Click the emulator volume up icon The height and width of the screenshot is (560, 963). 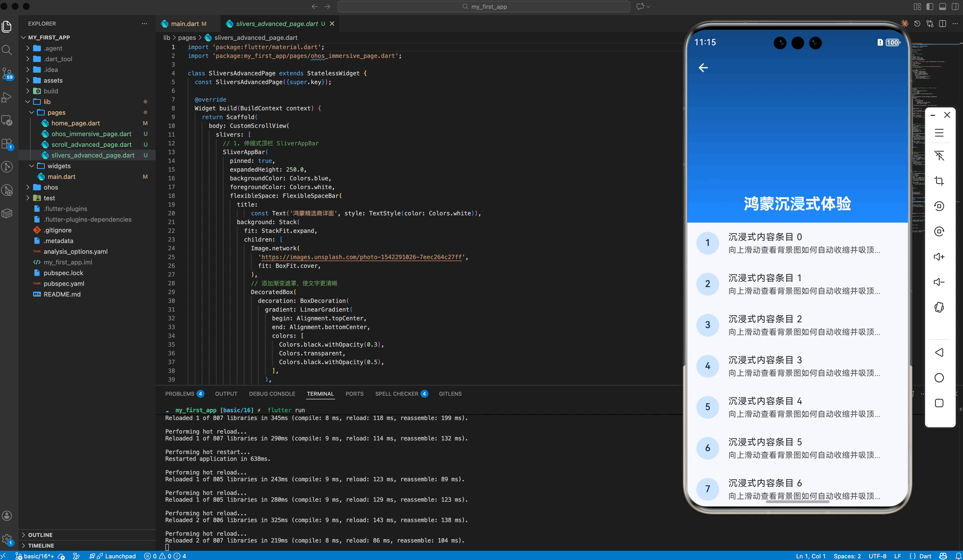pyautogui.click(x=939, y=257)
